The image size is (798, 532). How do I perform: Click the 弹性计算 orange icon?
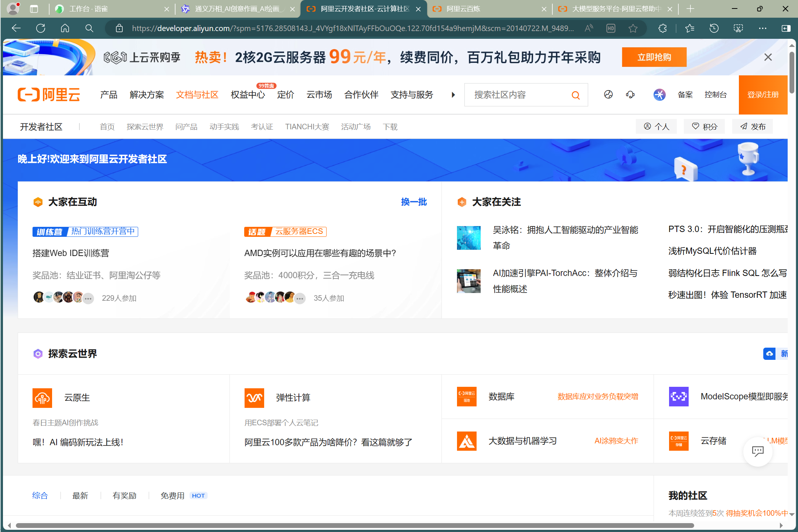254,398
